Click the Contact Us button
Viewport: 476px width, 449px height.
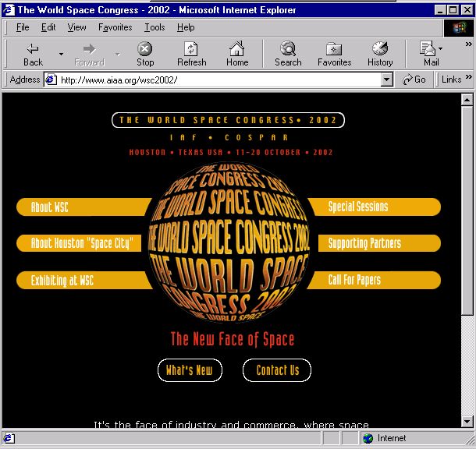tap(277, 370)
